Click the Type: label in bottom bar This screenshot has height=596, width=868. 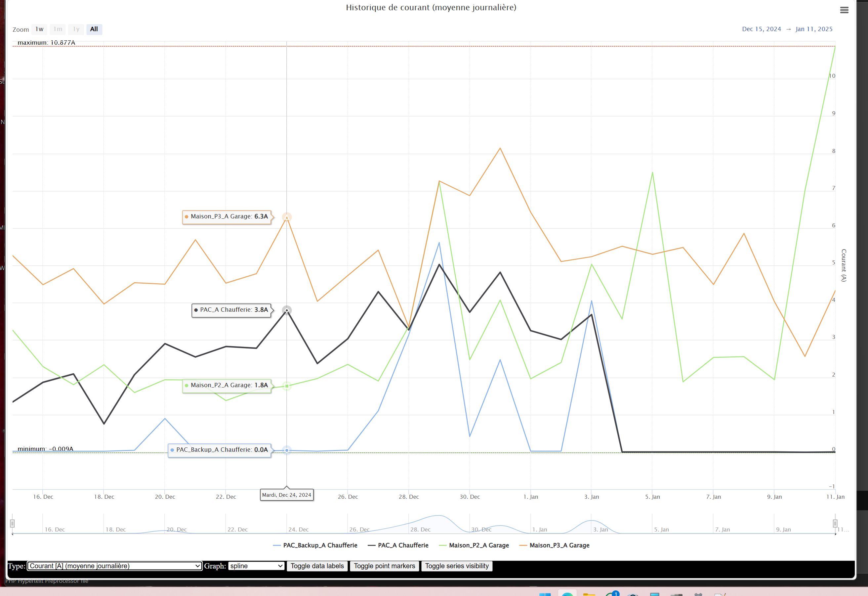[17, 566]
